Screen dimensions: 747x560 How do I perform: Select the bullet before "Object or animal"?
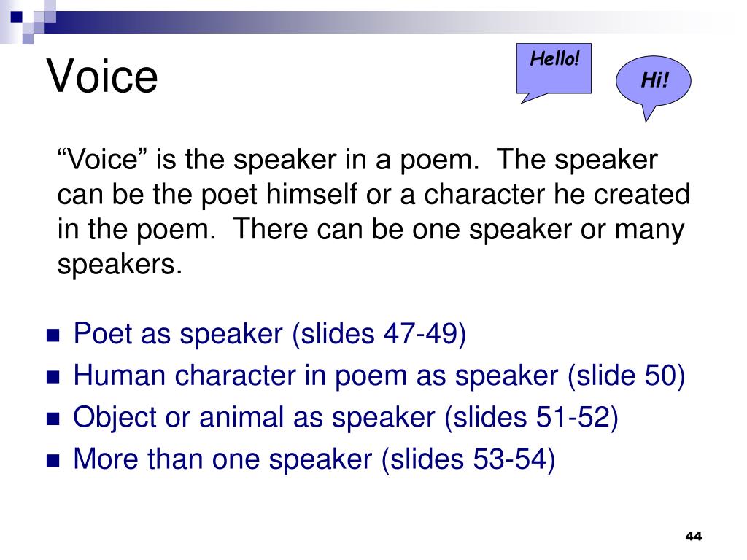(x=53, y=419)
